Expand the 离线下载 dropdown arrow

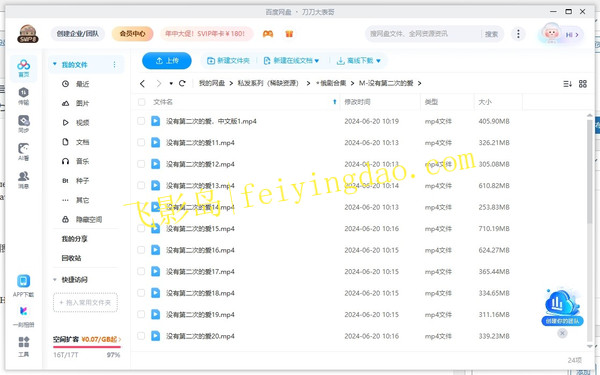tap(378, 61)
